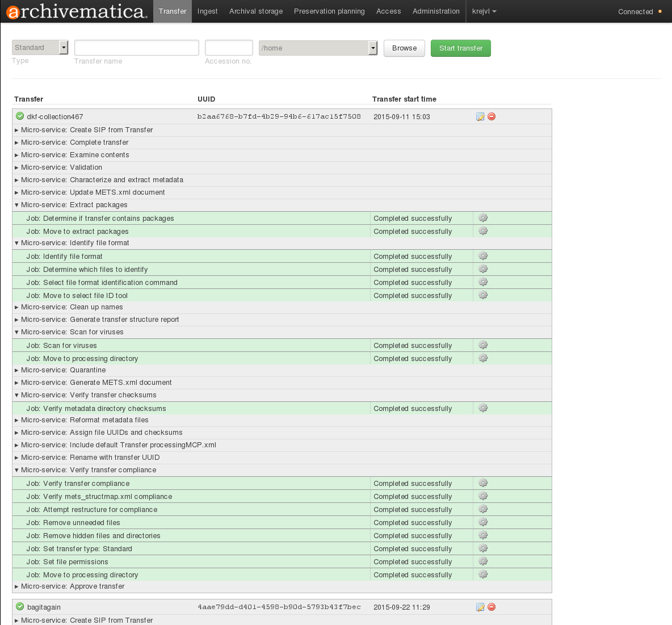View tasks gear for Verify transfer compliance job
672x625 pixels.
point(482,483)
